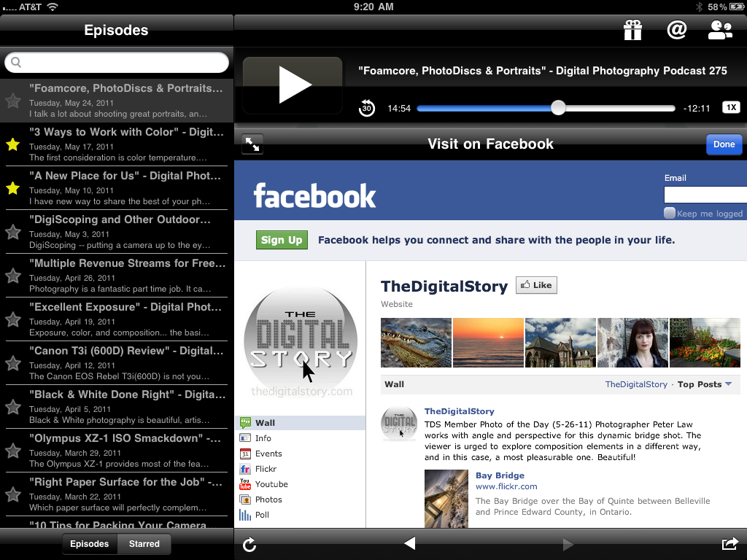Select Wall in Facebook sidebar

(300, 423)
